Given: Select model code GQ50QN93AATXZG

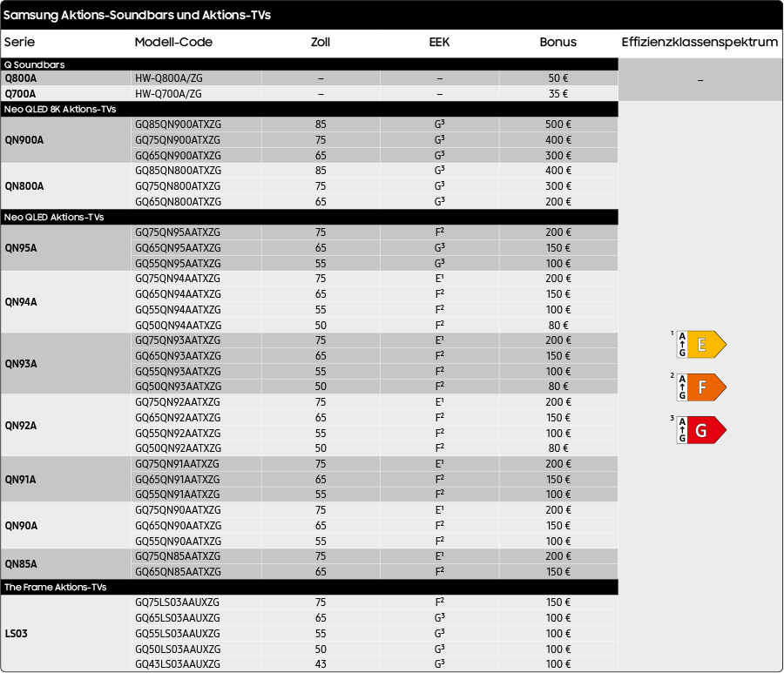Looking at the screenshot, I should pos(178,387).
